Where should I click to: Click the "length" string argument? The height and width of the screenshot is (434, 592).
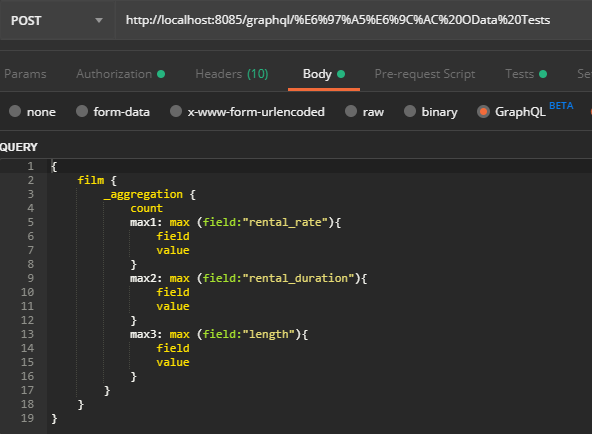click(268, 334)
